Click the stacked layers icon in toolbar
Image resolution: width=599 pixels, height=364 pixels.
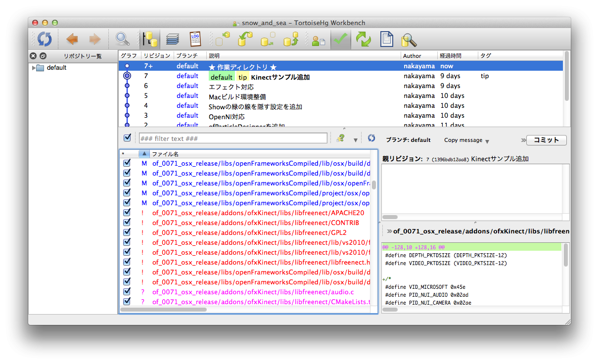(x=173, y=39)
